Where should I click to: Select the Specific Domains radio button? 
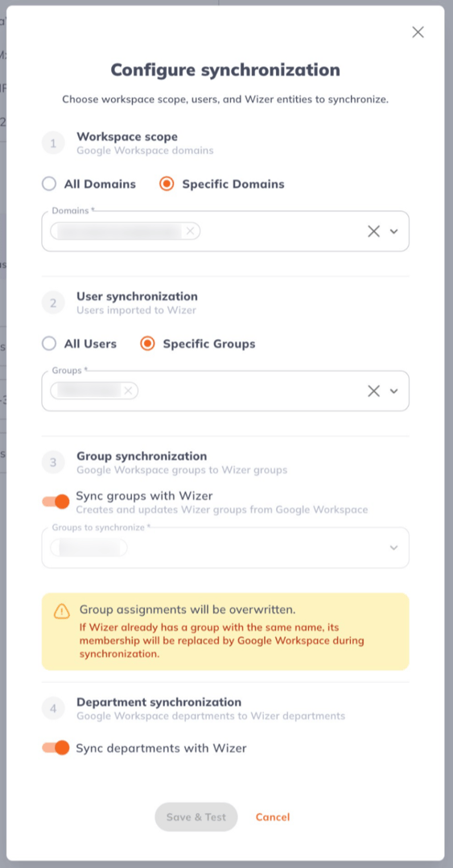(167, 184)
